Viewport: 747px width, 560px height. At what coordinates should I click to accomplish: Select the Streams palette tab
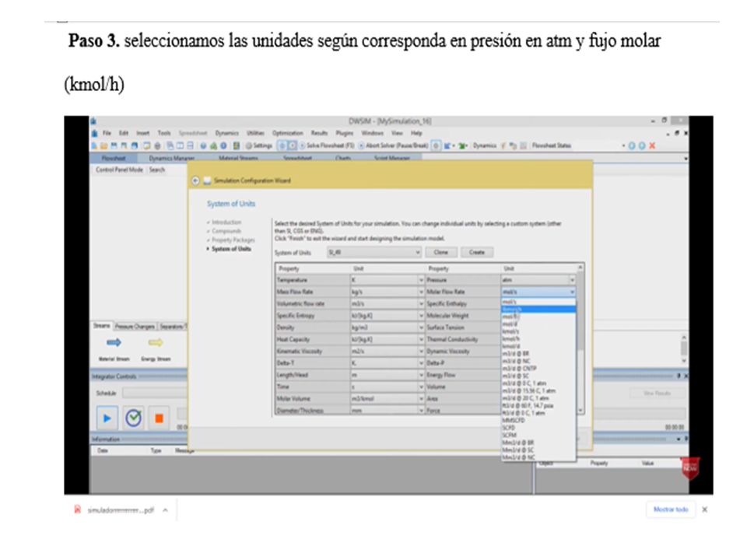(x=101, y=326)
